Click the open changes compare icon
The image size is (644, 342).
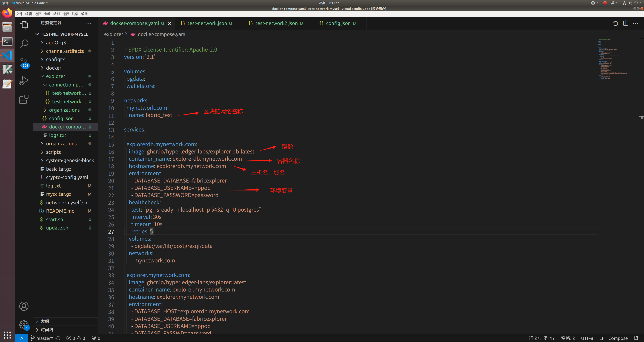tap(616, 23)
